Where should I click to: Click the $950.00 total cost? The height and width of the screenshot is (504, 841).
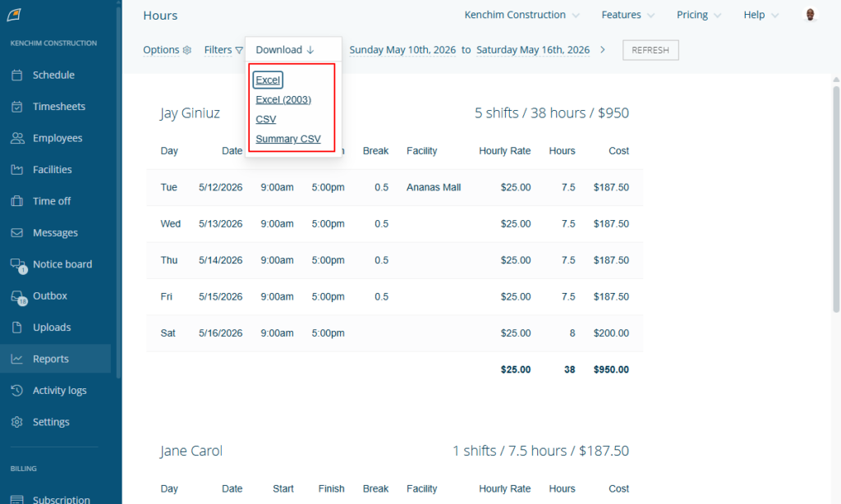click(x=611, y=370)
